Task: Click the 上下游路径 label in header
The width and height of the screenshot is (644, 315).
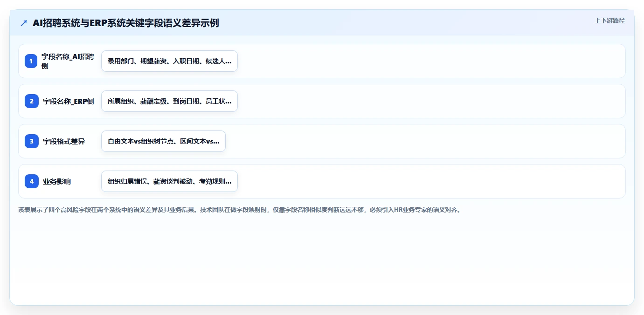Action: click(x=609, y=21)
